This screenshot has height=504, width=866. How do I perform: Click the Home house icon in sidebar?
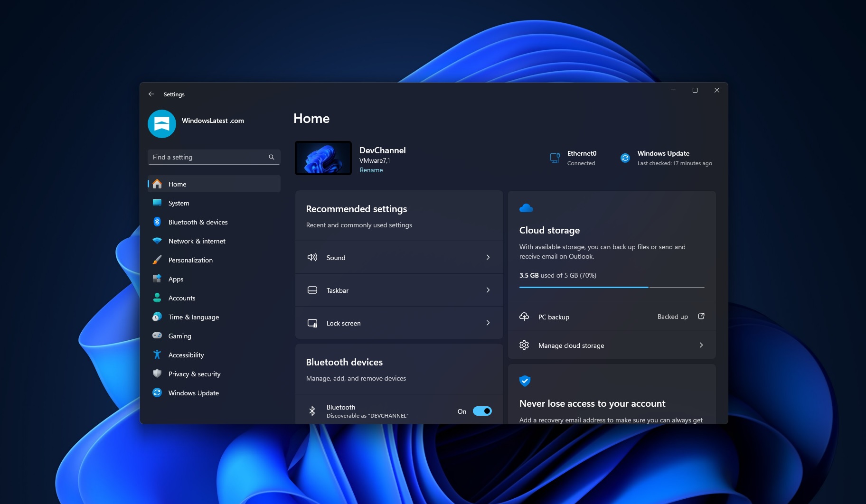pos(157,184)
